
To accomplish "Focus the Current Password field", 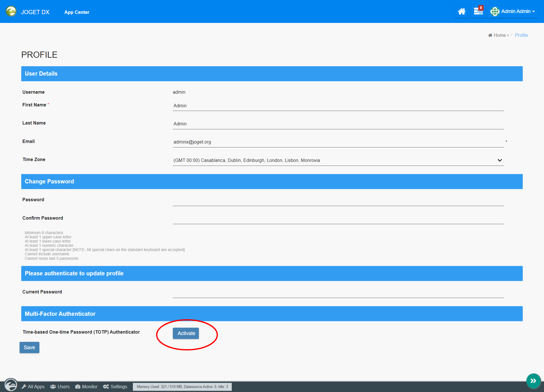I will click(x=338, y=293).
